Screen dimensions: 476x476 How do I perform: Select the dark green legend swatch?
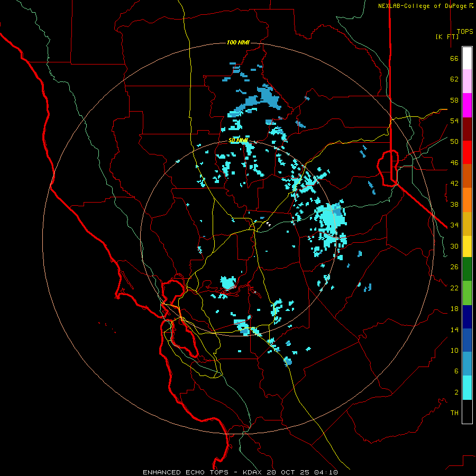pyautogui.click(x=467, y=269)
